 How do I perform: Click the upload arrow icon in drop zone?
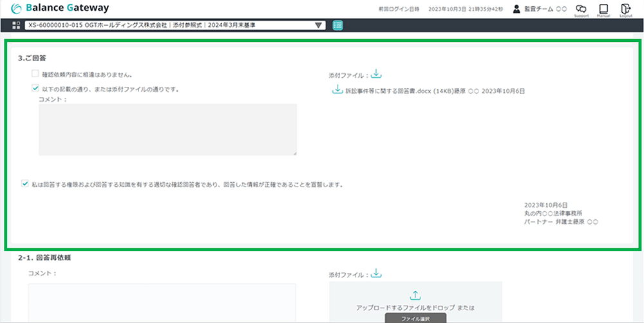click(415, 295)
